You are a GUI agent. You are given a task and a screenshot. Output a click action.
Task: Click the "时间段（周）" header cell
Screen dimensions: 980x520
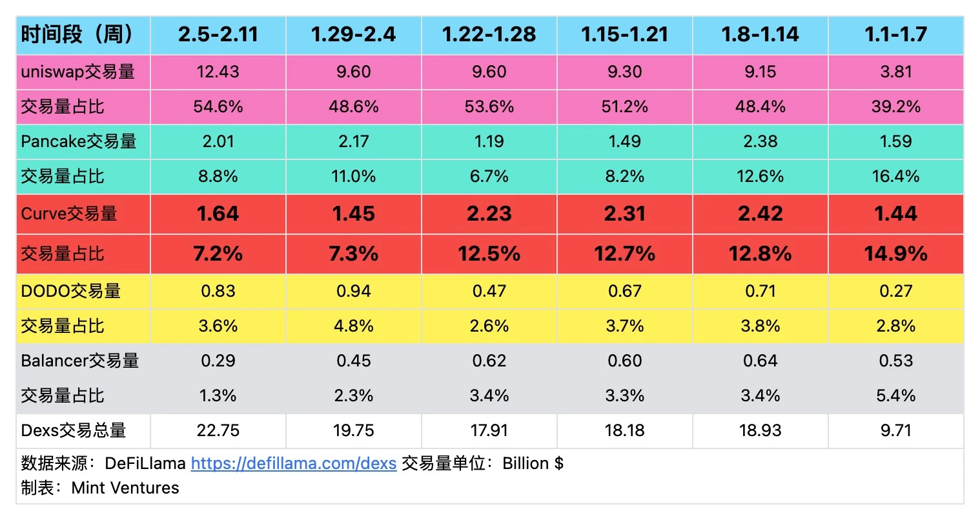(x=77, y=34)
